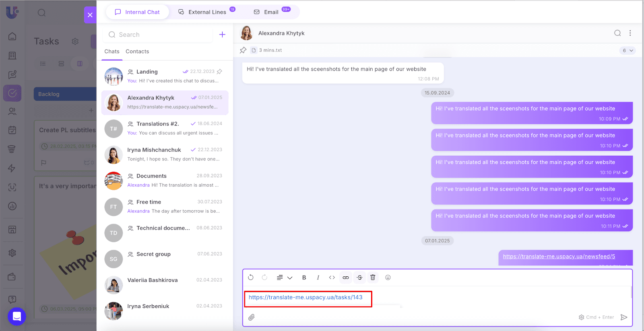Switch to the Contacts tab
This screenshot has width=644, height=331.
(x=137, y=51)
